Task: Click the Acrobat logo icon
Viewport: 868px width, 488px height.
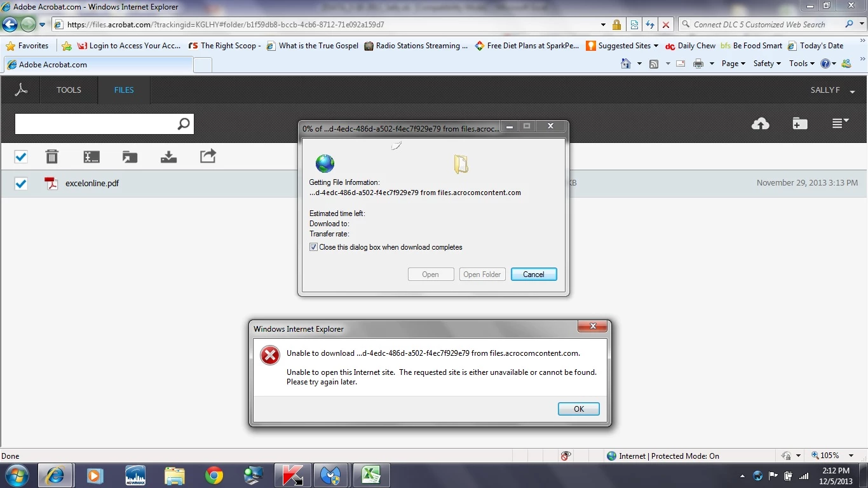Action: (x=21, y=90)
